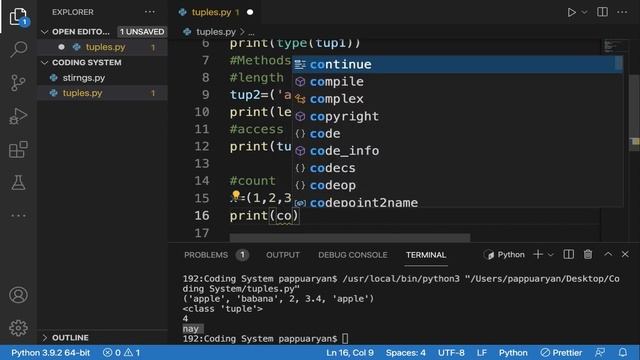Split the terminal panel
This screenshot has width=640, height=360.
[568, 254]
